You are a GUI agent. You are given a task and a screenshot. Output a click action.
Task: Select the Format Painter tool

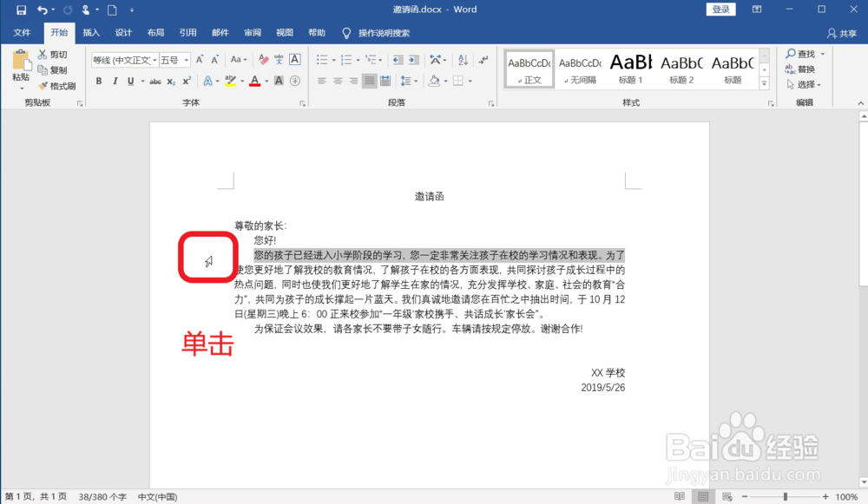click(x=56, y=87)
